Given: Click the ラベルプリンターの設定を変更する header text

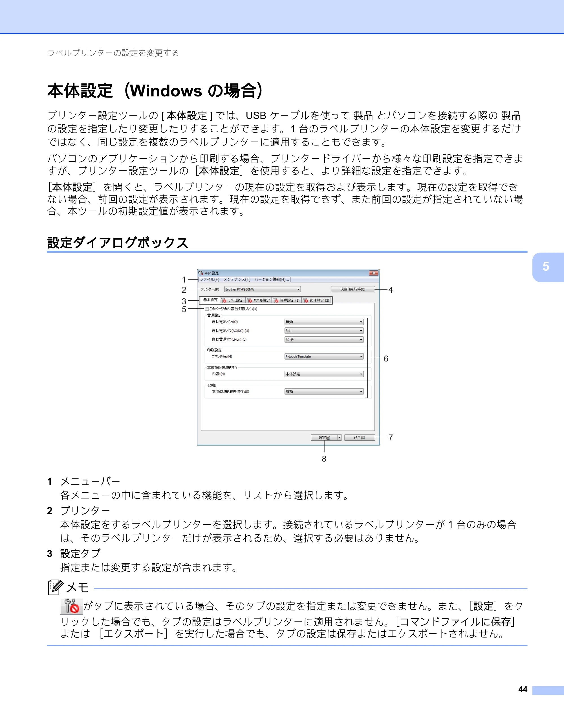Looking at the screenshot, I should [x=113, y=53].
